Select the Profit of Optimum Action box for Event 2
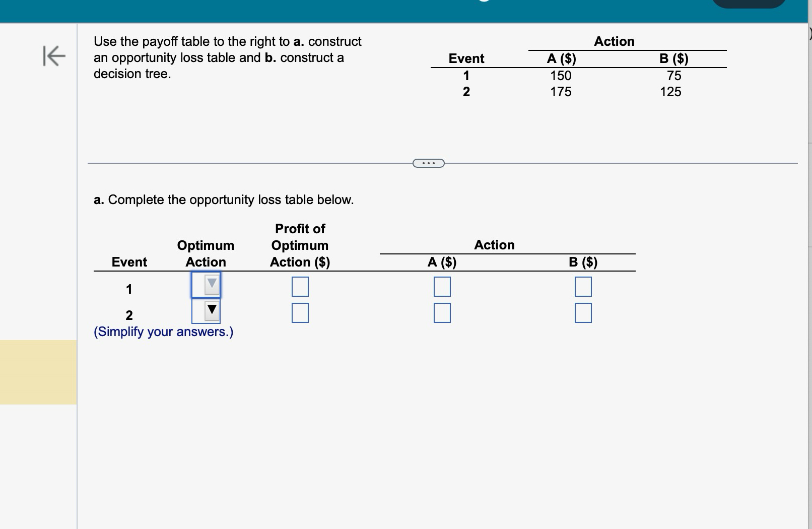This screenshot has width=812, height=529. (x=300, y=312)
